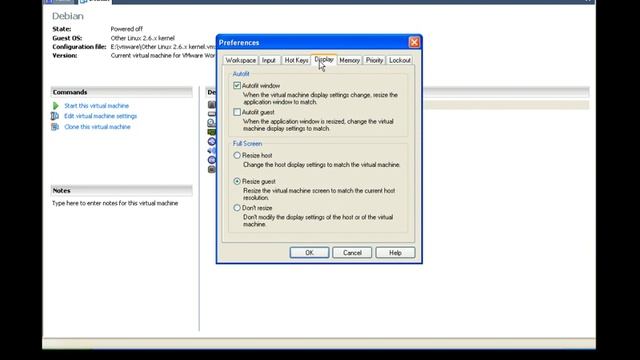Click the speaker sound device icon

[211, 151]
